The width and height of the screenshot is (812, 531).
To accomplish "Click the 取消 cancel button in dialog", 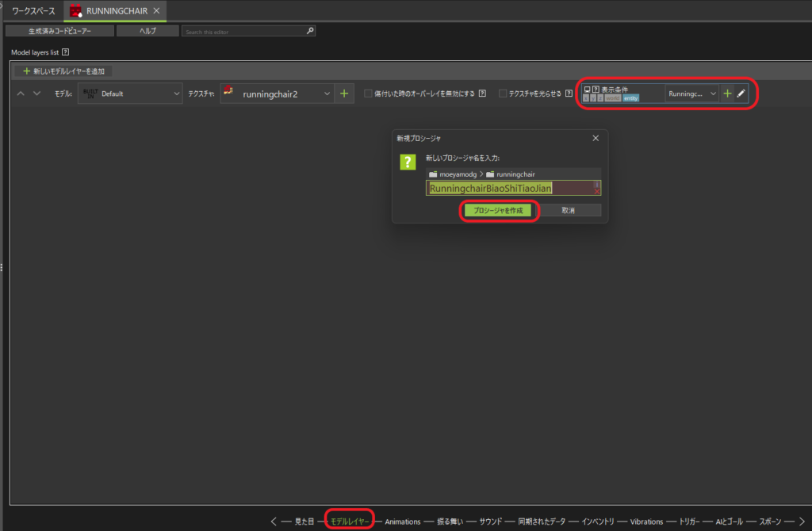I will 568,211.
